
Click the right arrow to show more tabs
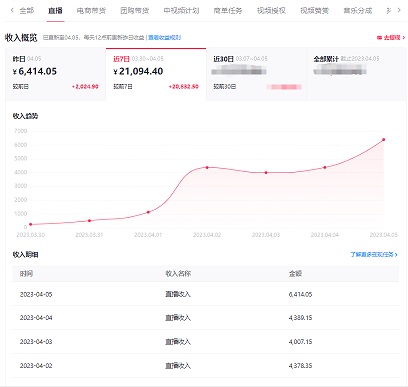pyautogui.click(x=399, y=10)
